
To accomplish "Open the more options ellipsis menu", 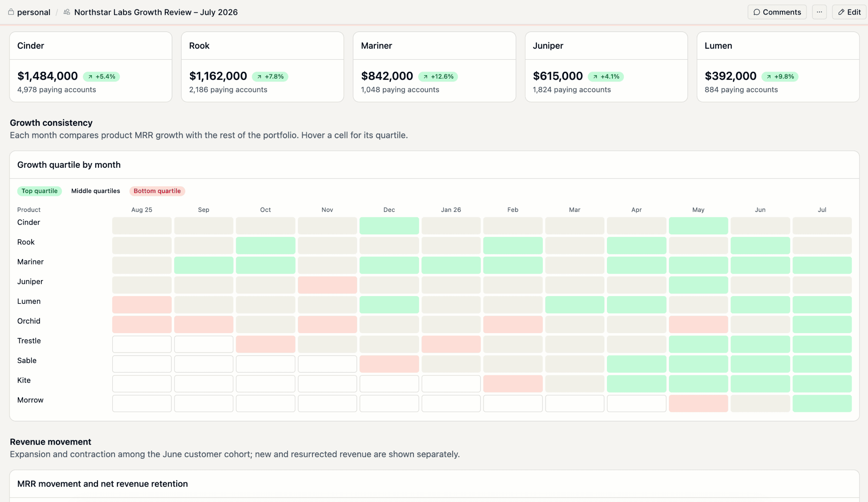I will [x=819, y=12].
